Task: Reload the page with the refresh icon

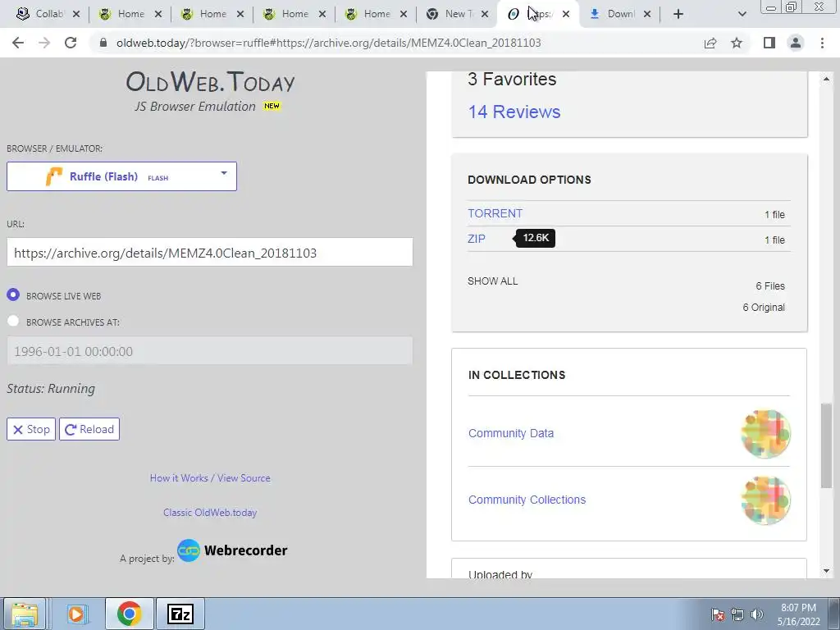Action: tap(71, 43)
